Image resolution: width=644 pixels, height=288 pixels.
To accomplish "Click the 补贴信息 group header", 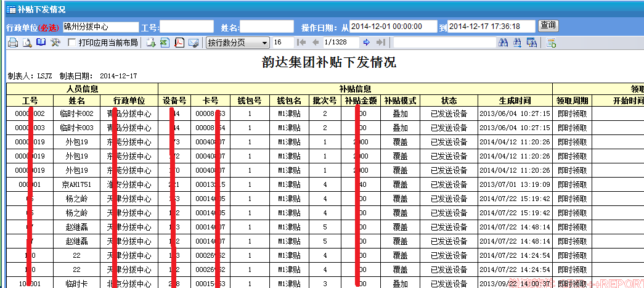I will [355, 89].
